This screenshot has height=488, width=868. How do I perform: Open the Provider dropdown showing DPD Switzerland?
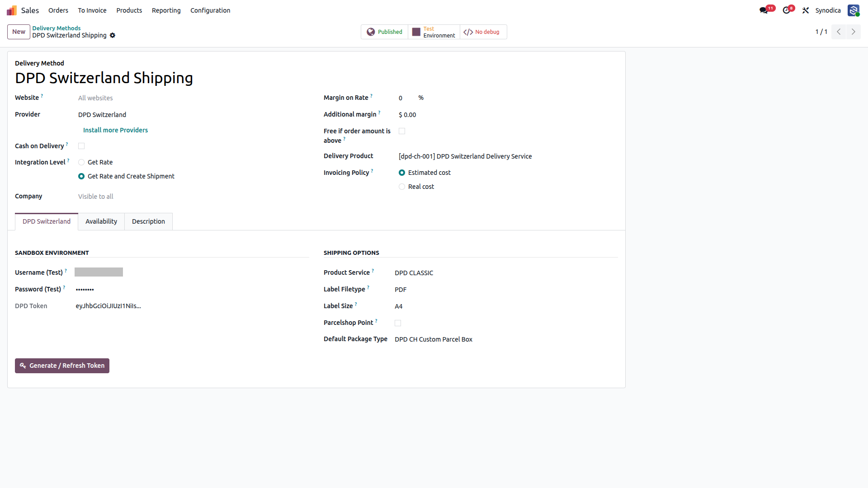(x=193, y=115)
